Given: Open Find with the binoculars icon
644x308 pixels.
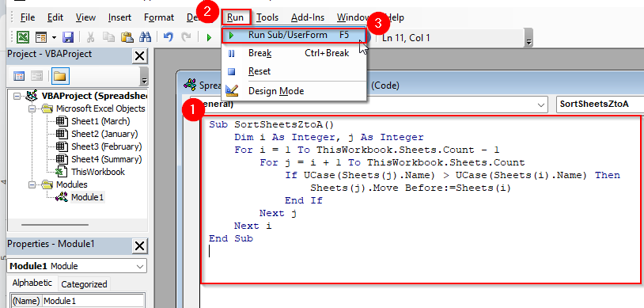Looking at the screenshot, I should [x=146, y=38].
